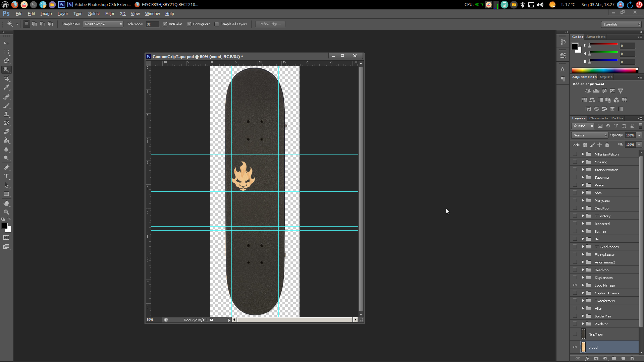The image size is (644, 362).
Task: Open the Character panel icon
Action: 563,69
